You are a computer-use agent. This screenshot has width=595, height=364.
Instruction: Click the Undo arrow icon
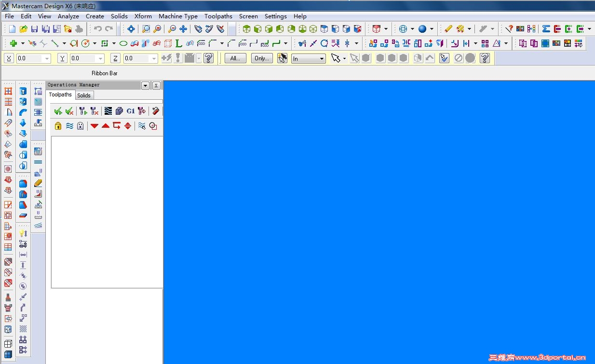tap(98, 29)
